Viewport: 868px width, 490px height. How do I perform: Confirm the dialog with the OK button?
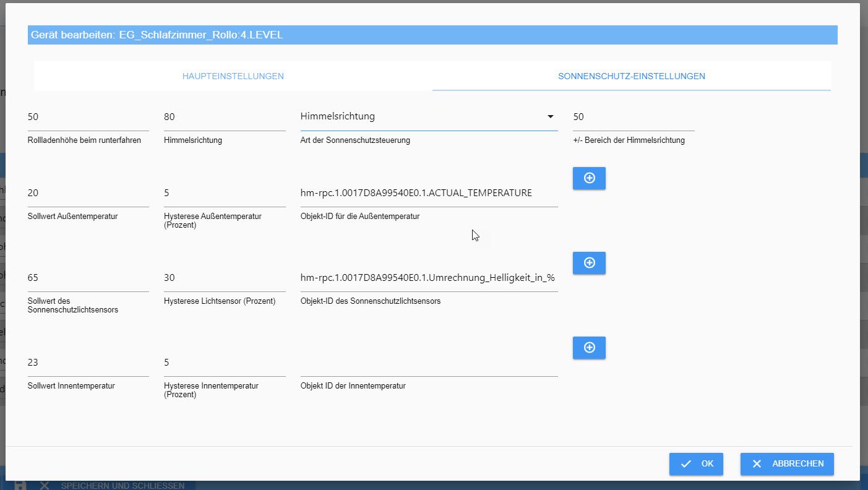(696, 464)
